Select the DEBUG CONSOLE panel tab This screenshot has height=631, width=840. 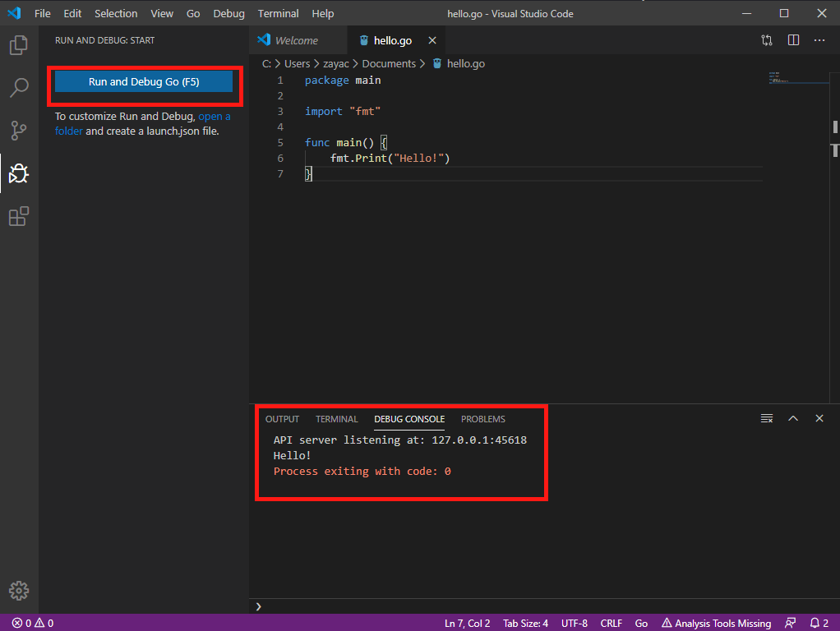[x=409, y=419]
